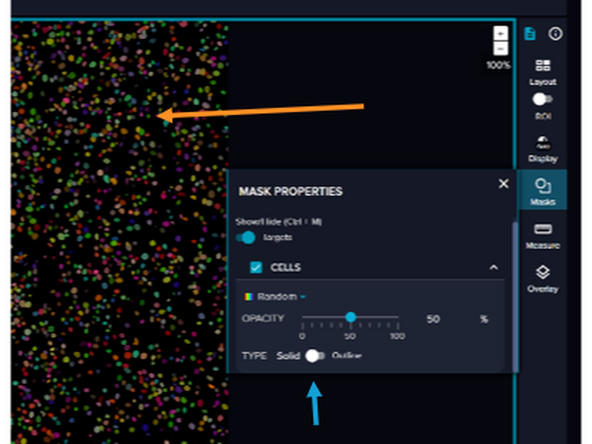This screenshot has width=592, height=444.
Task: Toggle the ROI switch
Action: (543, 100)
